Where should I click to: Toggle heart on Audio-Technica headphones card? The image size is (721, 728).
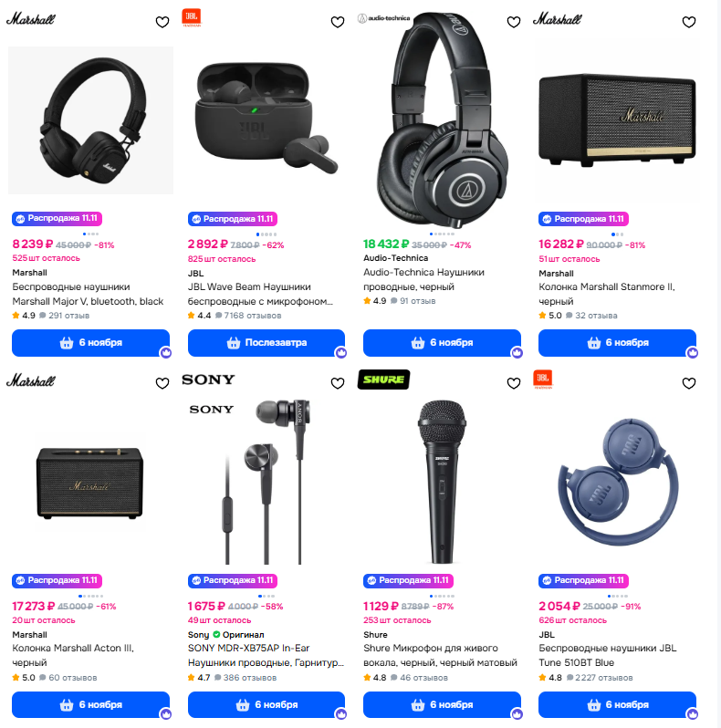tap(513, 22)
